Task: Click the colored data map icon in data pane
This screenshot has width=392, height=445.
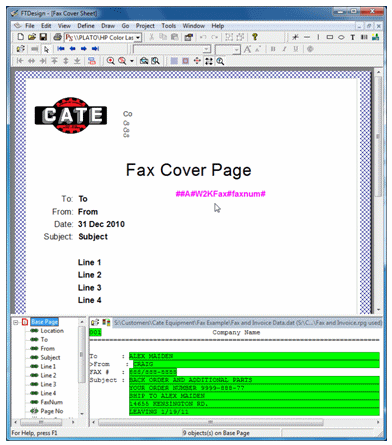Action: [106, 322]
